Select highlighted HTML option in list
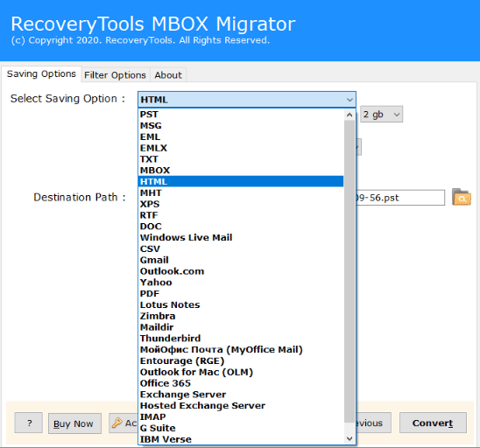 241,182
